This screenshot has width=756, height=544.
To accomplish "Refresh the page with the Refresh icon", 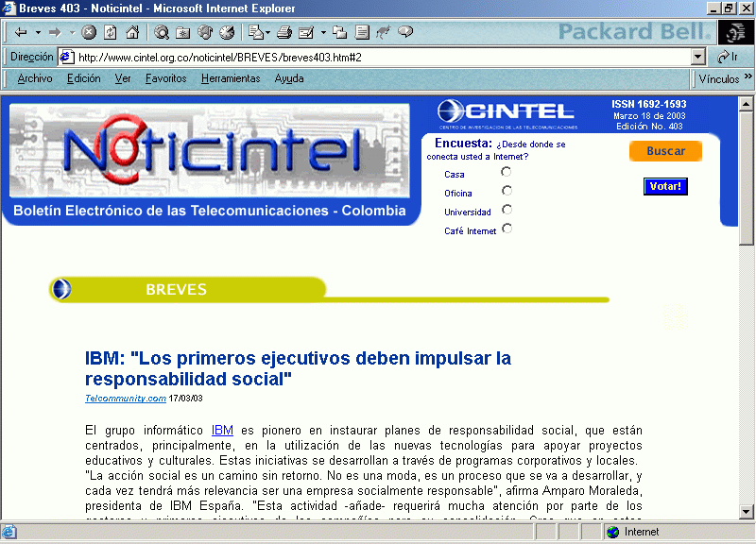I will [111, 32].
